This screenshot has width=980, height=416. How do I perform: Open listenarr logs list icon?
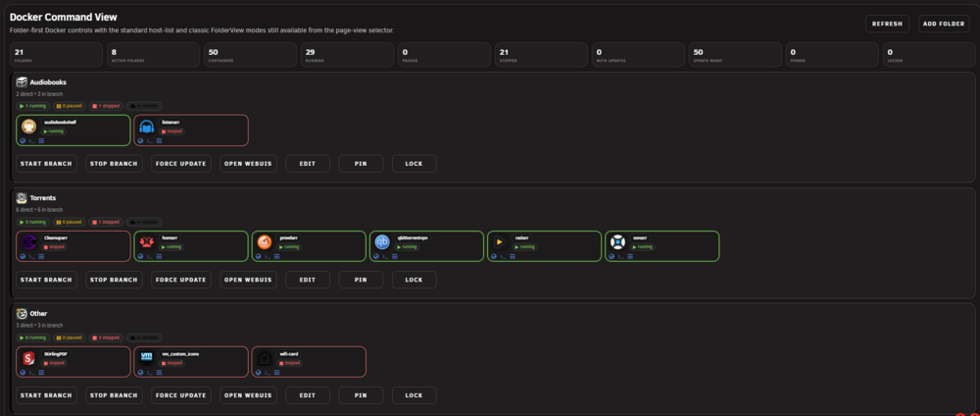click(x=159, y=140)
